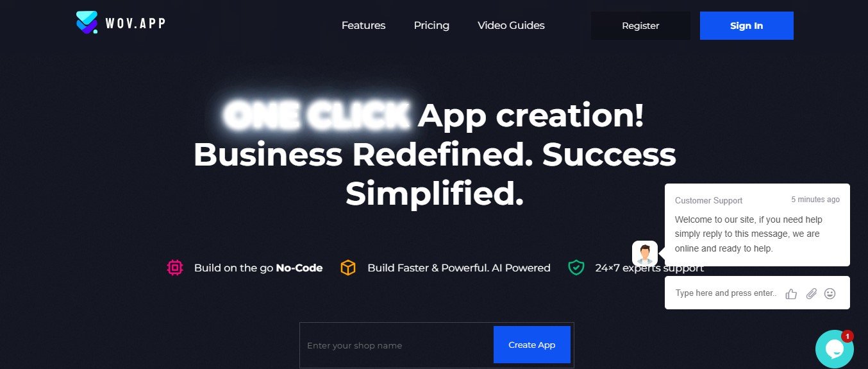Attach a file with the paperclip icon
868x369 pixels.
[811, 293]
